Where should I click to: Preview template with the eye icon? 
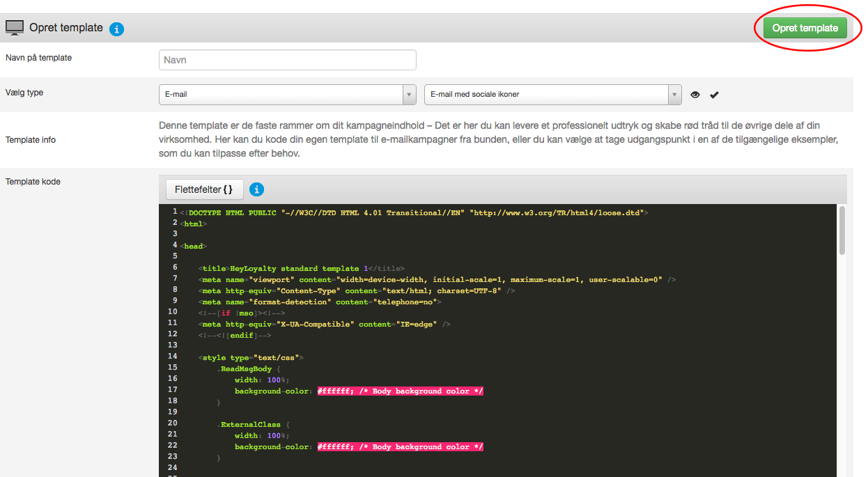pos(695,95)
